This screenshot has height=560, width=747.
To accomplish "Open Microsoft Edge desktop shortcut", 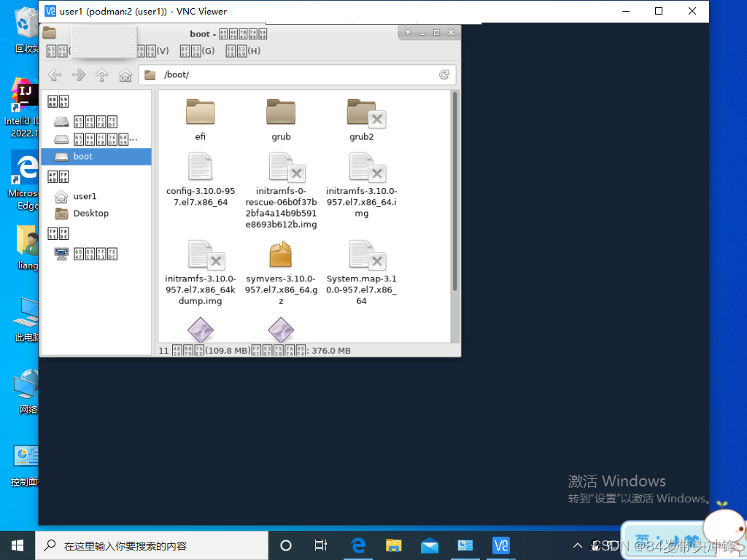I will tap(24, 181).
